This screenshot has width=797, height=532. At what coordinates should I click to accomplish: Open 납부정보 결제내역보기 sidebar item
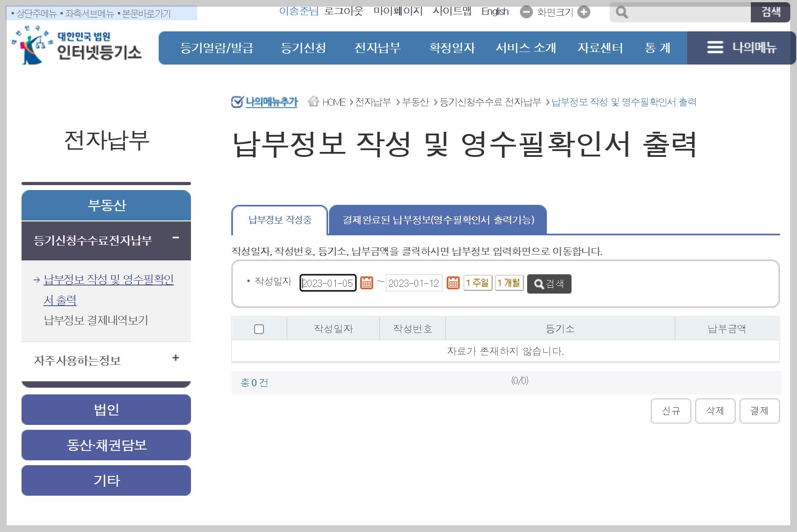(x=96, y=320)
